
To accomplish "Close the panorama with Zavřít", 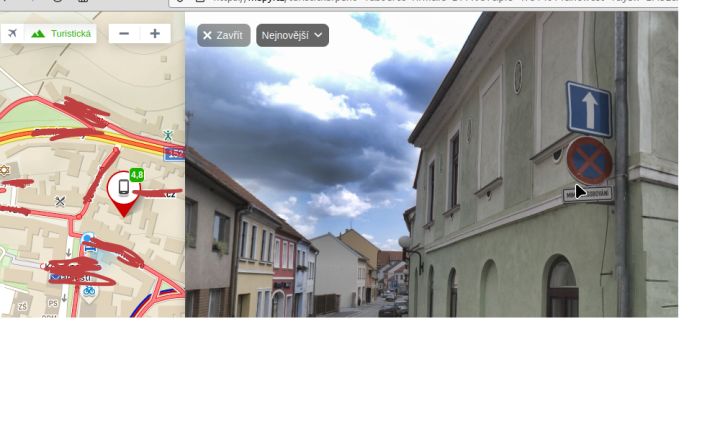I will pos(224,35).
